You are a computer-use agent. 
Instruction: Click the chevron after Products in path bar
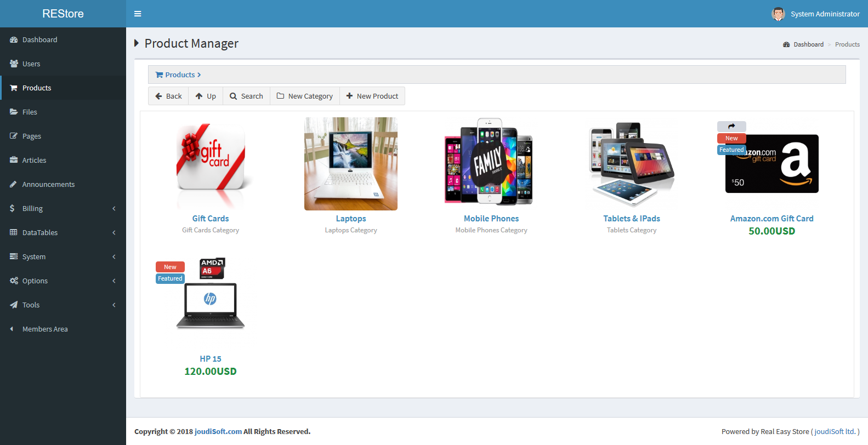tap(199, 75)
